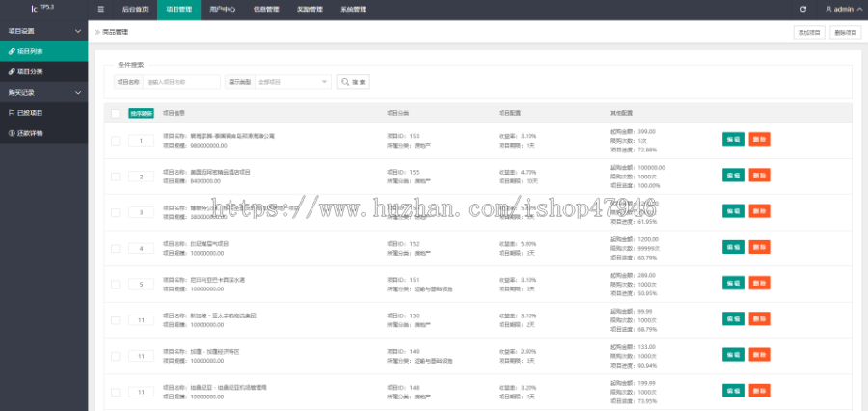Click sort-order field of project ID 153
This screenshot has height=411, width=868.
141,141
